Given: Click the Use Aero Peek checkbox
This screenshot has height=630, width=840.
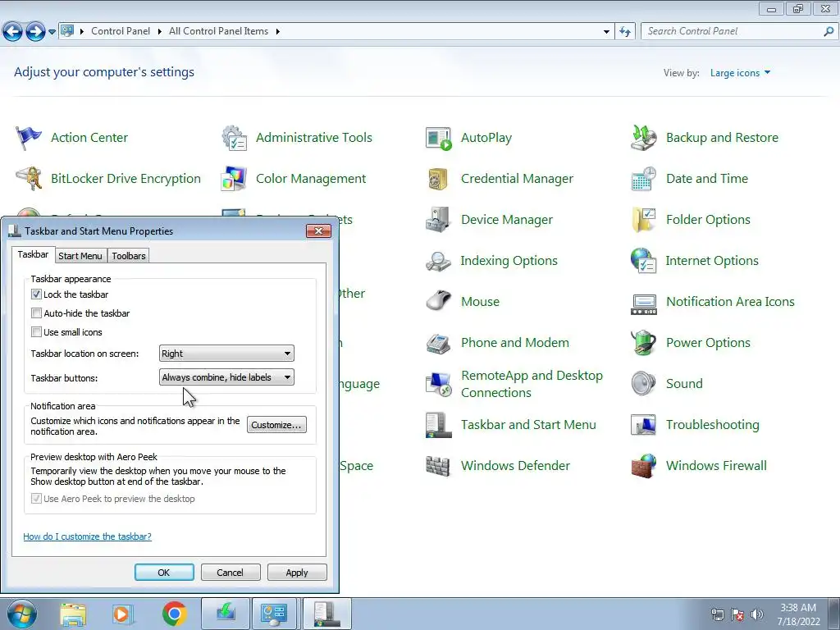Looking at the screenshot, I should tap(36, 499).
